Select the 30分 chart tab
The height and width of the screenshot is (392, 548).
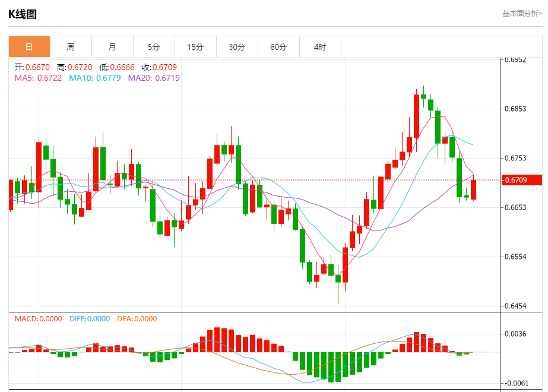(237, 47)
